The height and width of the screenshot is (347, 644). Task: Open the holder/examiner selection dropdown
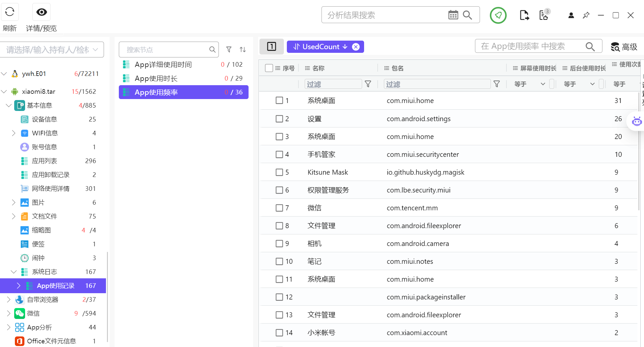click(x=52, y=50)
